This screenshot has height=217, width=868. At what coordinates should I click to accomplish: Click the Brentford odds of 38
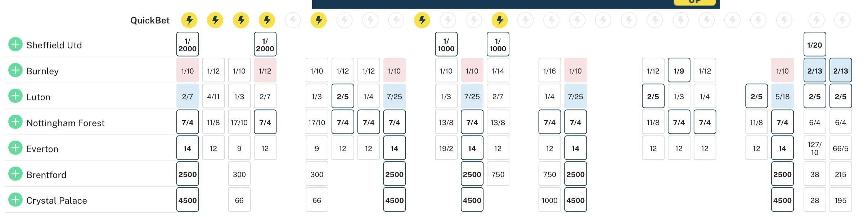814,174
